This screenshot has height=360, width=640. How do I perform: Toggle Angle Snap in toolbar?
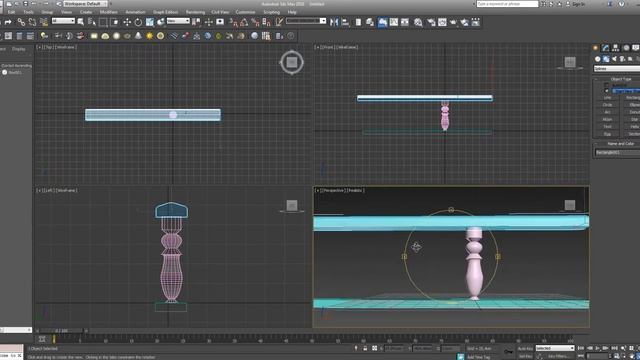coord(244,22)
